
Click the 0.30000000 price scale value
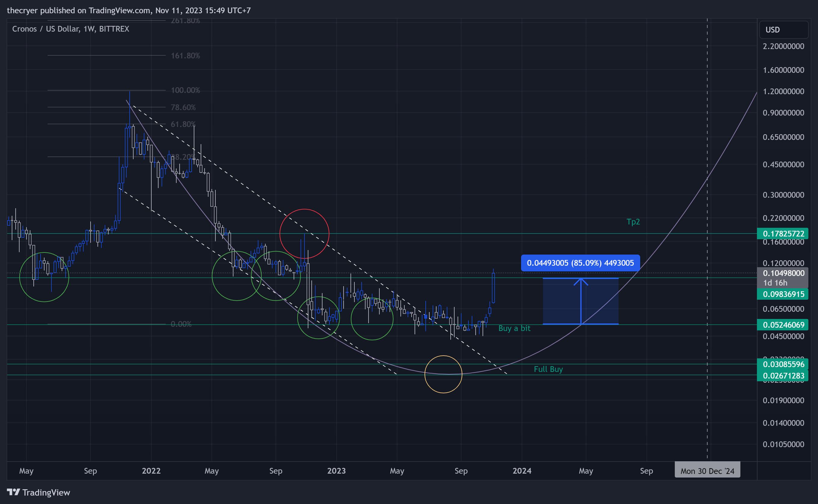(x=783, y=195)
